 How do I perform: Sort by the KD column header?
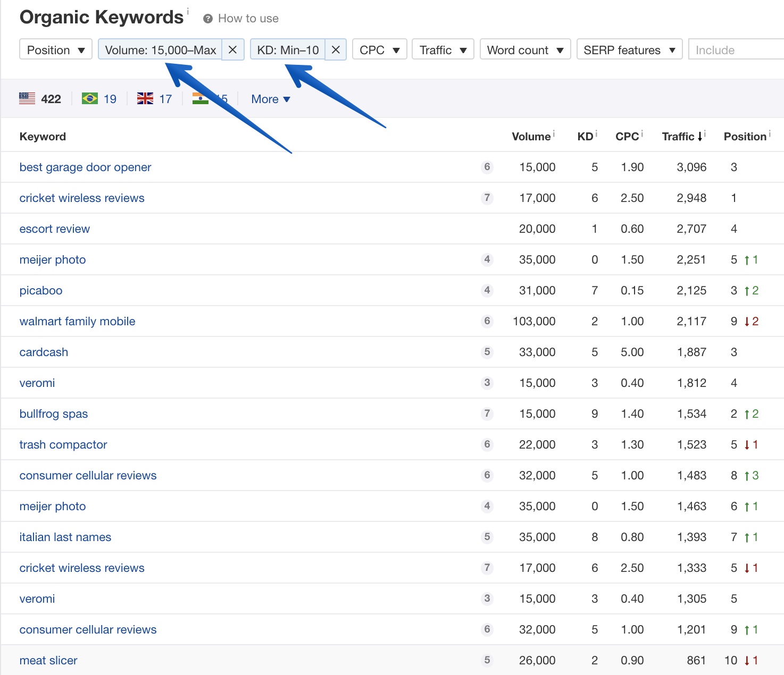[585, 137]
